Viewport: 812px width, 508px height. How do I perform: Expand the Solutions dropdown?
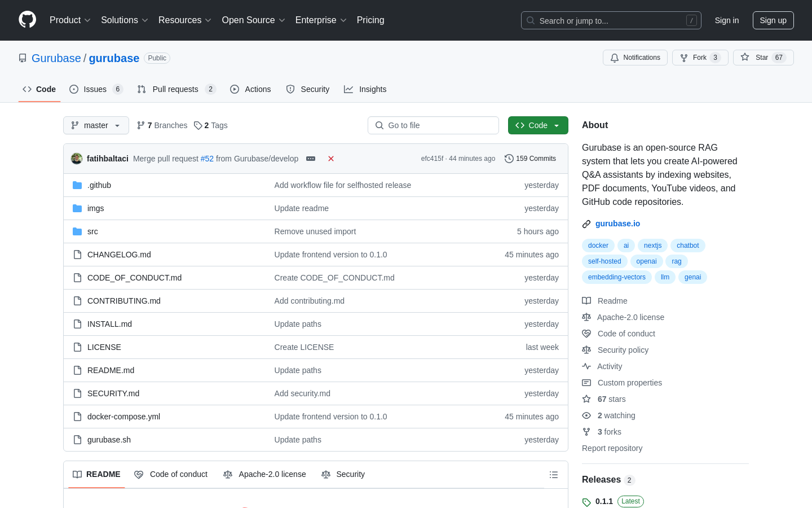coord(125,20)
